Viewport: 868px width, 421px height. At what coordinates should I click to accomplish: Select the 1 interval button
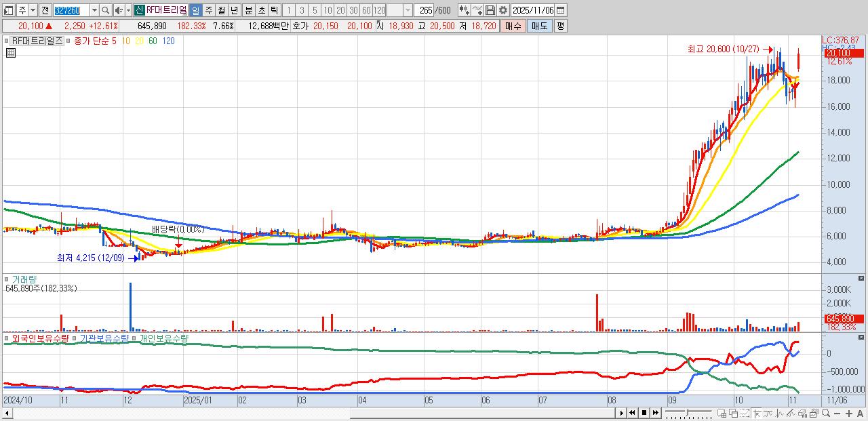tap(289, 10)
